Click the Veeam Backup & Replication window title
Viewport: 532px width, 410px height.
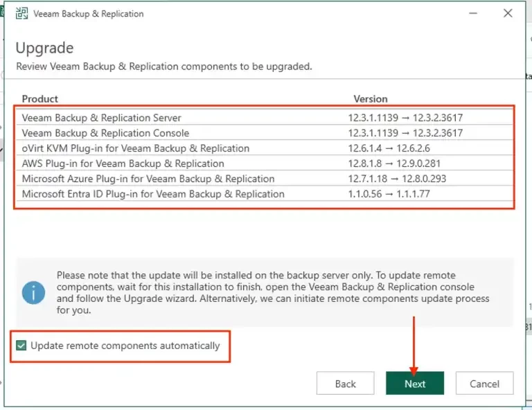89,14
